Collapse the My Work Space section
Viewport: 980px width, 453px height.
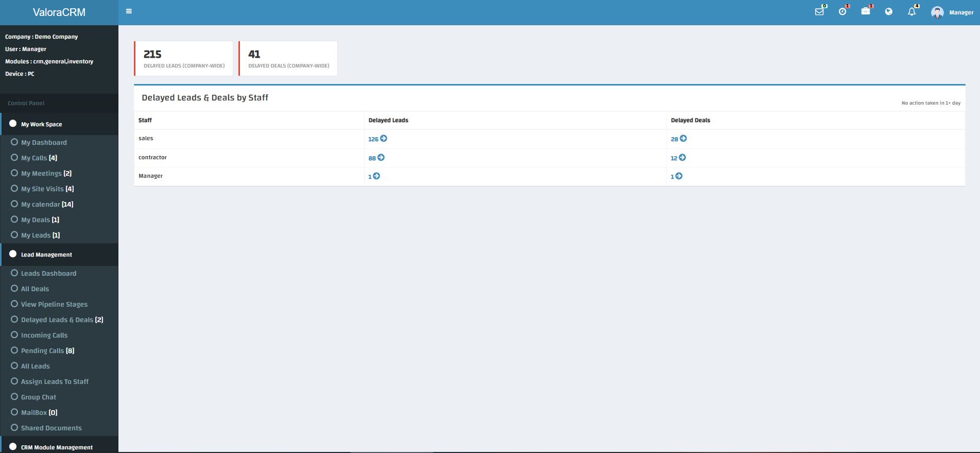(x=59, y=124)
